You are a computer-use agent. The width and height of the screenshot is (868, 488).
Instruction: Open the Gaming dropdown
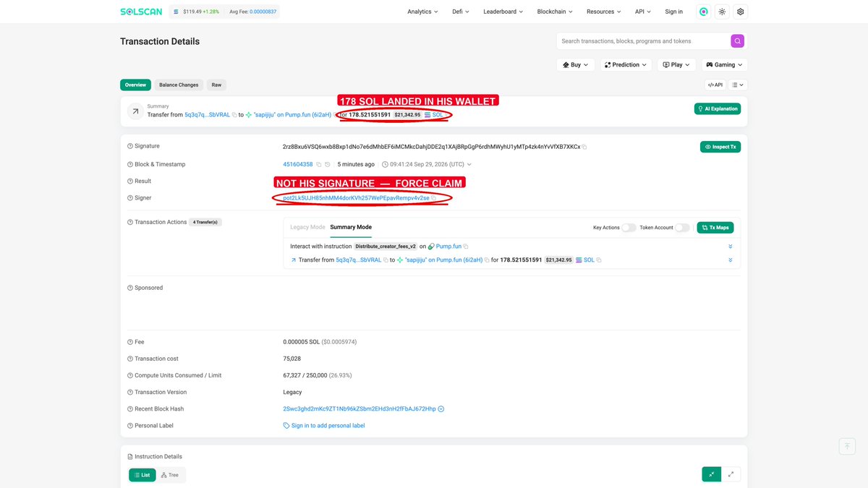724,65
